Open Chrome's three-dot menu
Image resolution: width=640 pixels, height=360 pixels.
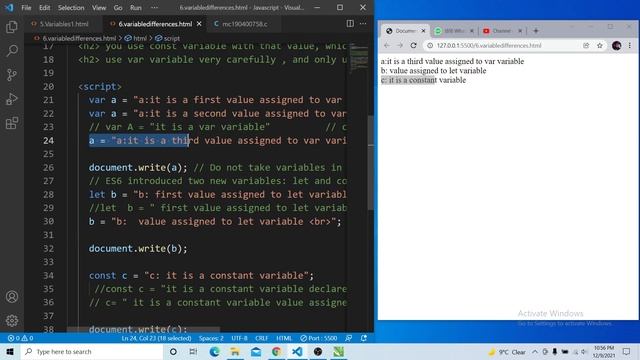[x=630, y=45]
